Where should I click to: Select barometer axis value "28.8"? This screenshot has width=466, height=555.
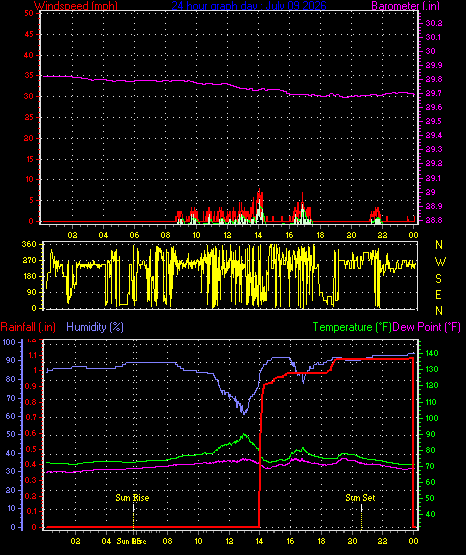pyautogui.click(x=434, y=220)
